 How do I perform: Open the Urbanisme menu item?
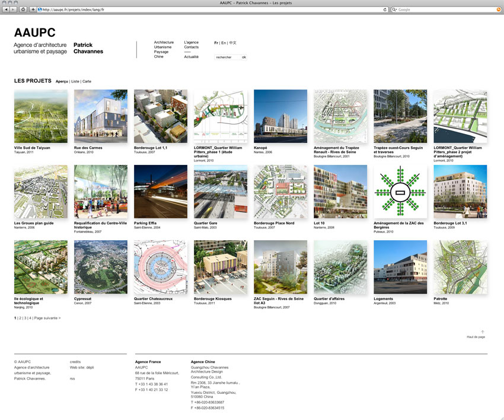(162, 47)
